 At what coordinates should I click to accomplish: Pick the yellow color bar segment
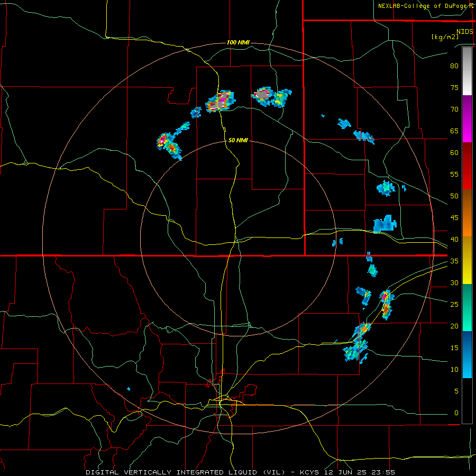tap(467, 260)
